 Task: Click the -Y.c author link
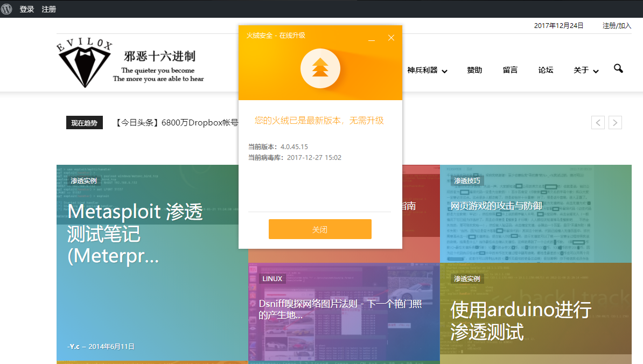pos(73,346)
